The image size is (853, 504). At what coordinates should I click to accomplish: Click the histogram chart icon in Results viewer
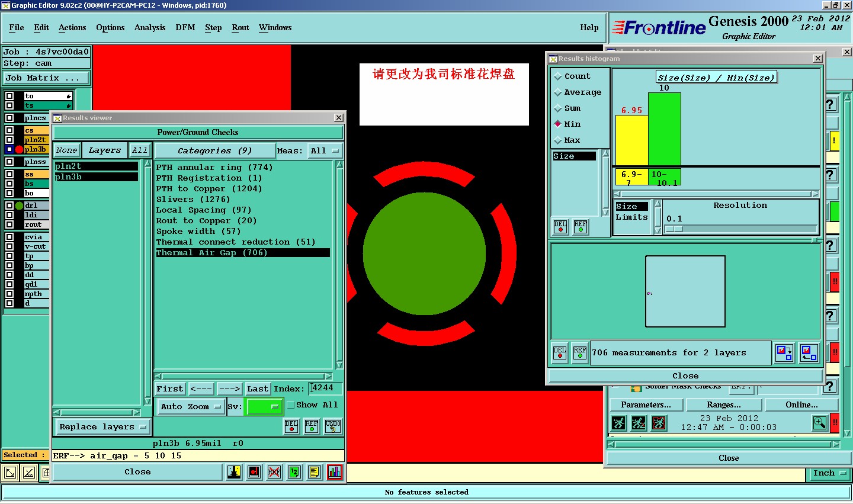point(335,472)
